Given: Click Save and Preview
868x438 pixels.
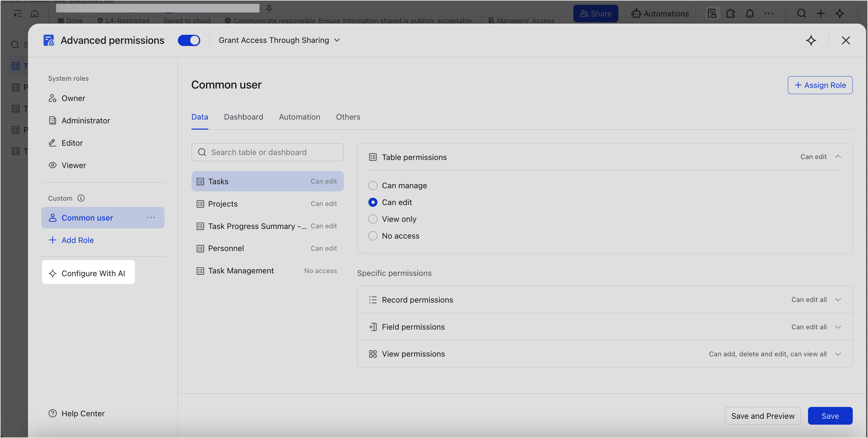Looking at the screenshot, I should click(763, 416).
